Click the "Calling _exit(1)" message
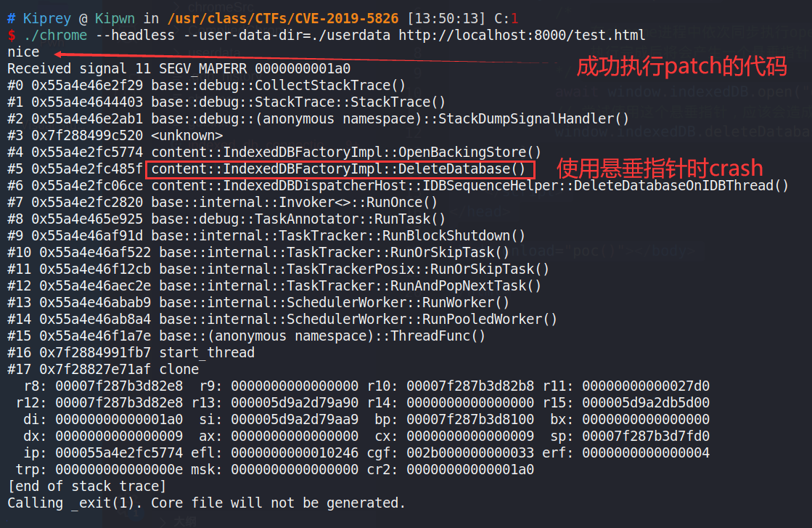The width and height of the screenshot is (812, 528). [206, 503]
